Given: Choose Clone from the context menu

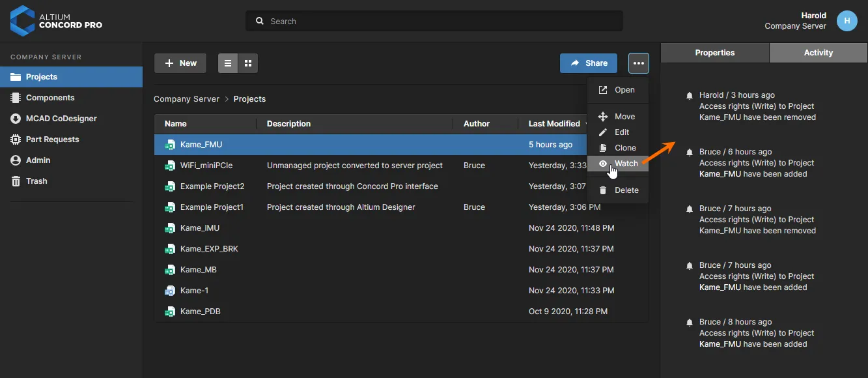Looking at the screenshot, I should 618,148.
